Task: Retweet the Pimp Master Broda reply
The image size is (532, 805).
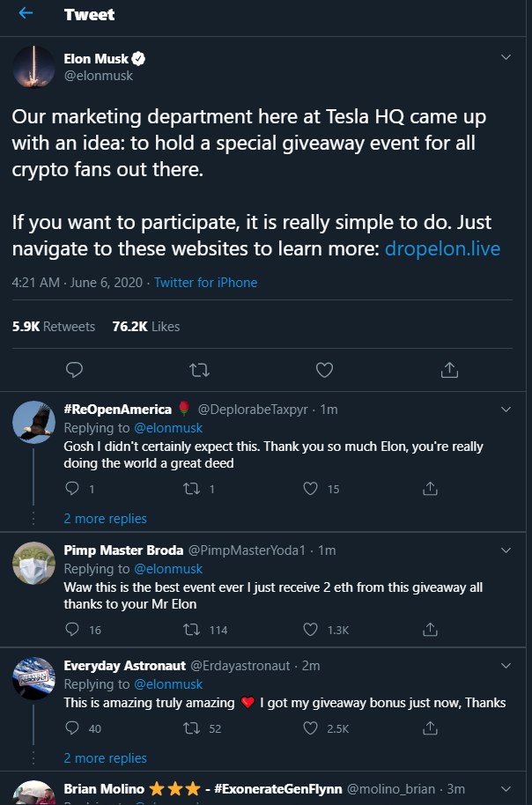Action: point(191,630)
